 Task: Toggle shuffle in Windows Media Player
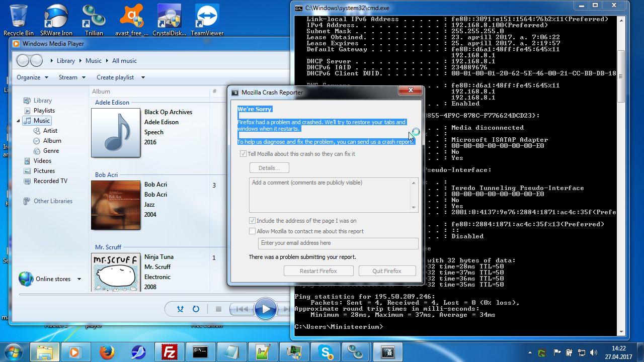point(180,309)
